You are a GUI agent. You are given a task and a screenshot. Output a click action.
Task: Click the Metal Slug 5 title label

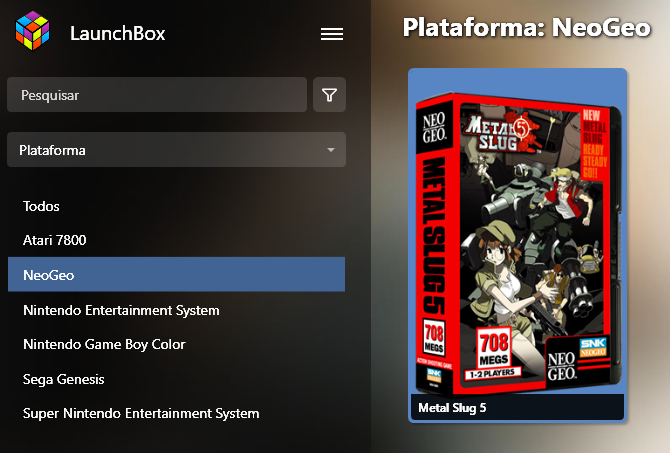coord(452,408)
